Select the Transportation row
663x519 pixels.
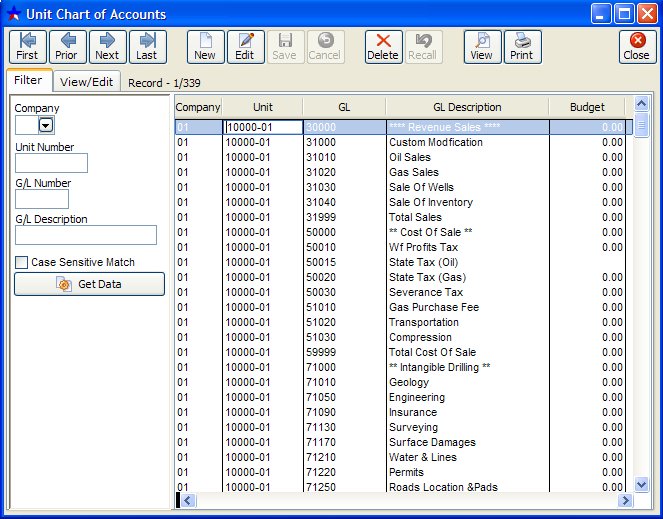point(400,322)
